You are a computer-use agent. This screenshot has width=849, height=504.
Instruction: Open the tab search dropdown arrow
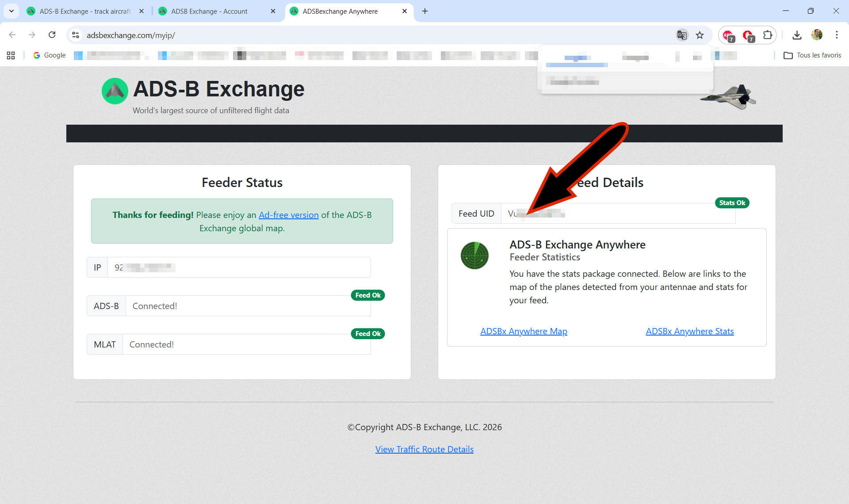11,11
